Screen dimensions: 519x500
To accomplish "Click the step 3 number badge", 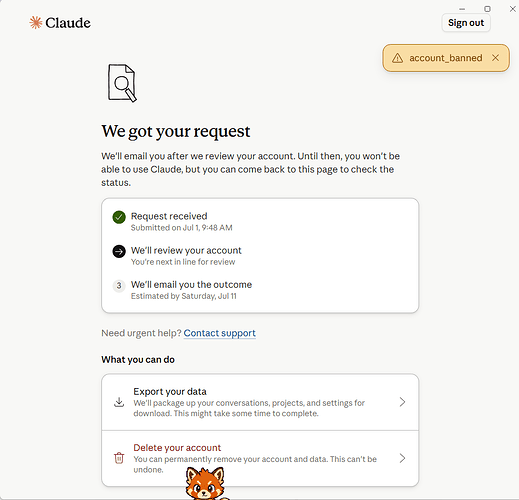I will click(119, 286).
